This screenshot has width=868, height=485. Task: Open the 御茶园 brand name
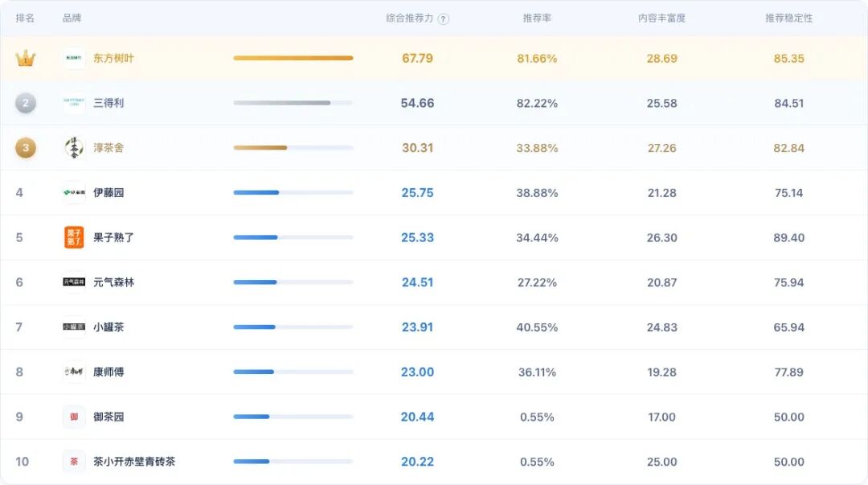tap(108, 417)
